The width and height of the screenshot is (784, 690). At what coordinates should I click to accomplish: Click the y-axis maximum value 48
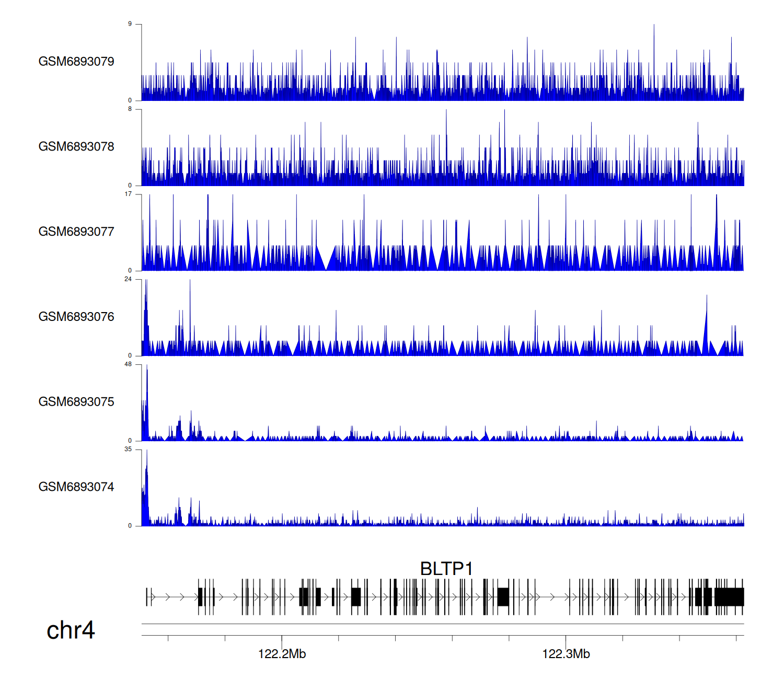pyautogui.click(x=128, y=364)
